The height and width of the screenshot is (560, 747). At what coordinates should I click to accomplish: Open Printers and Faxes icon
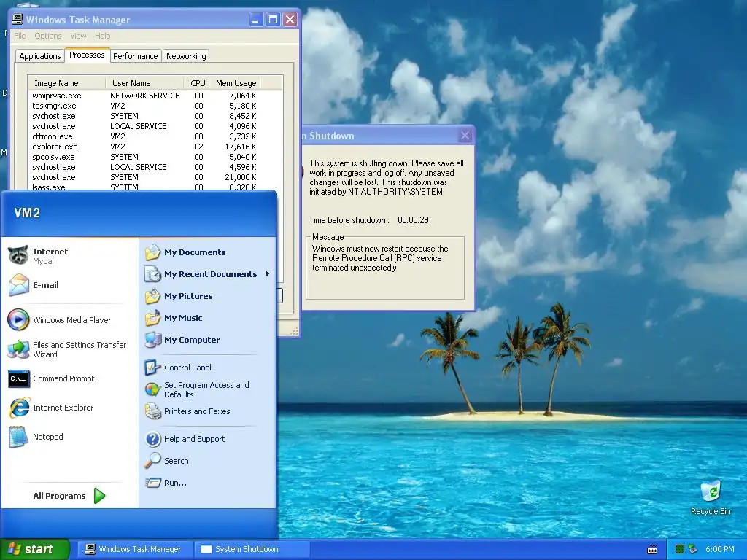pos(153,411)
